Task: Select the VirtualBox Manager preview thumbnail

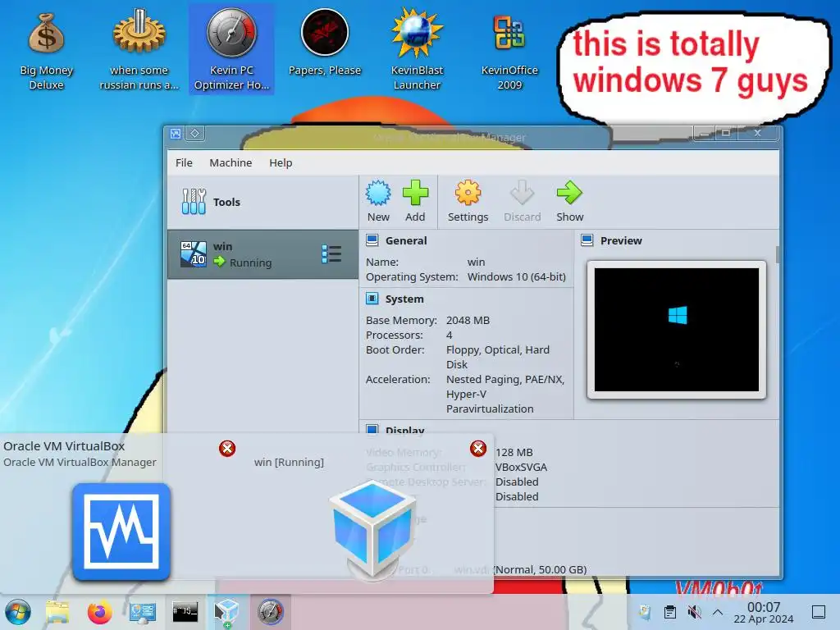Action: pos(121,532)
